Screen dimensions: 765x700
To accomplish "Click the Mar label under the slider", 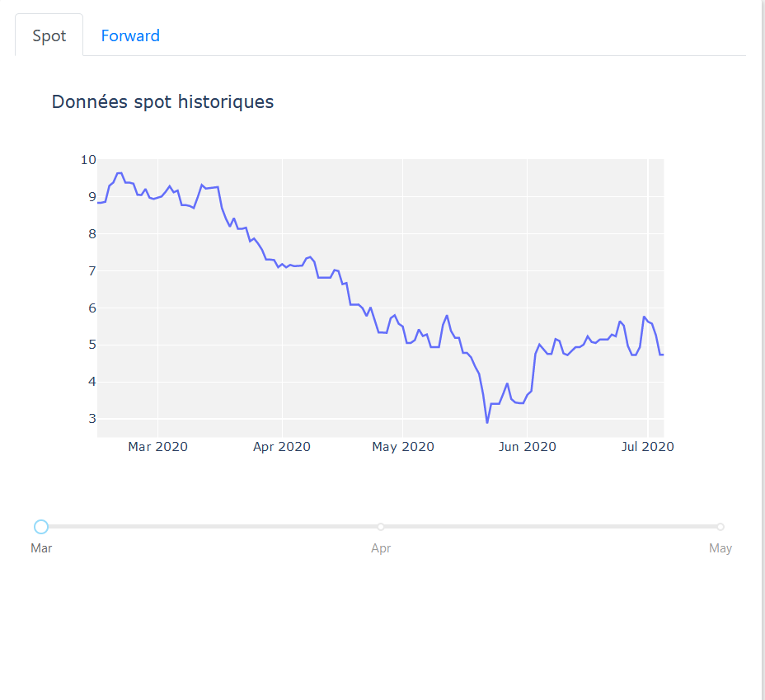I will point(41,548).
